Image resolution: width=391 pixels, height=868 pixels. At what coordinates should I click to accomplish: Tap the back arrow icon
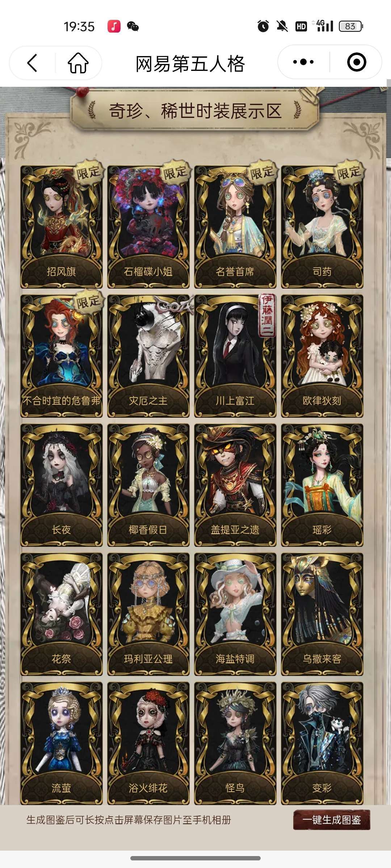[x=32, y=63]
